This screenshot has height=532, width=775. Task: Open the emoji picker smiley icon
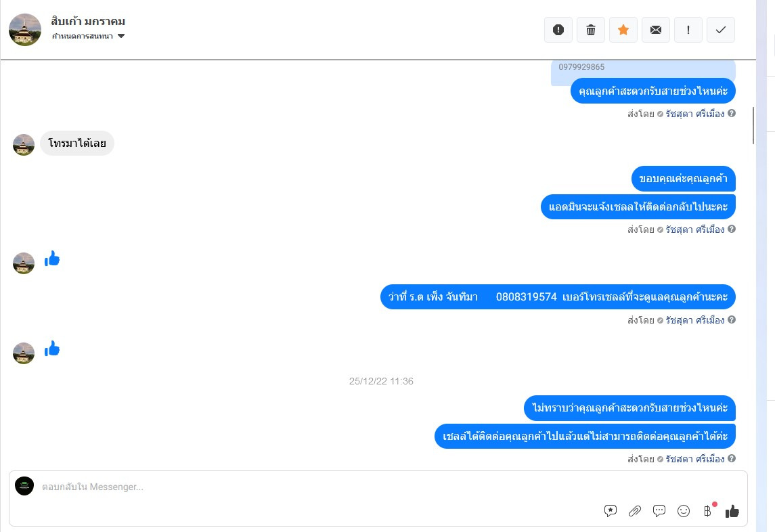(684, 511)
